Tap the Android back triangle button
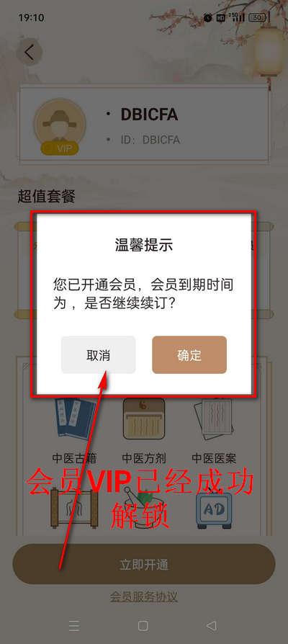Screen dimensions: 288x644 pyautogui.click(x=211, y=625)
